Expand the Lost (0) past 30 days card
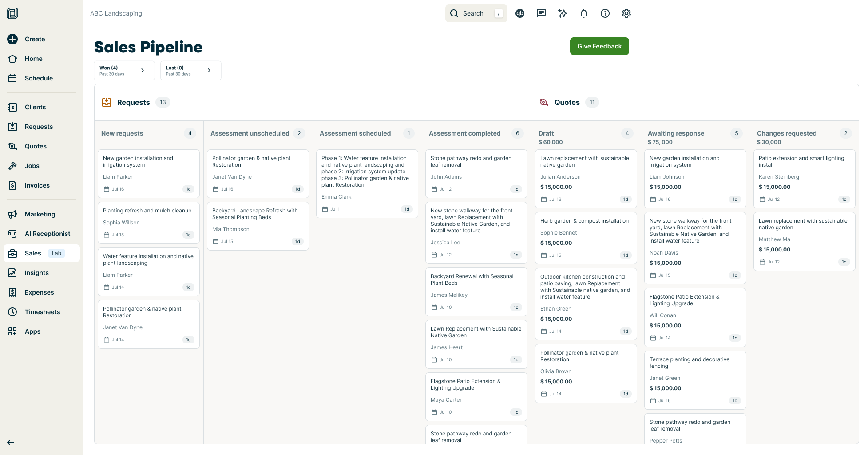Viewport: 868px width, 455px height. 190,70
